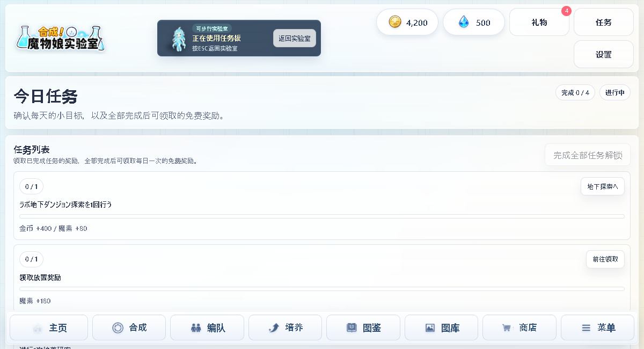
Task: Go to the 培养 tab
Action: coord(285,328)
